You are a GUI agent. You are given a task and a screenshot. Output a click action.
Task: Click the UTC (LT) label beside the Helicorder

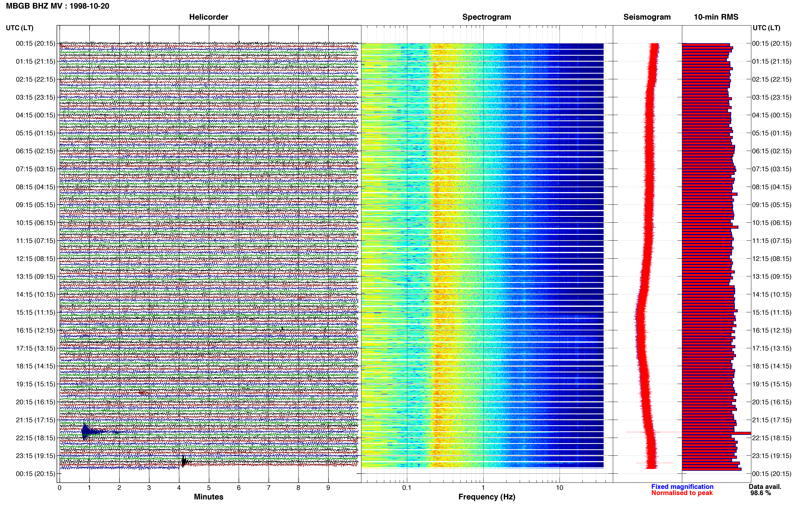point(20,28)
